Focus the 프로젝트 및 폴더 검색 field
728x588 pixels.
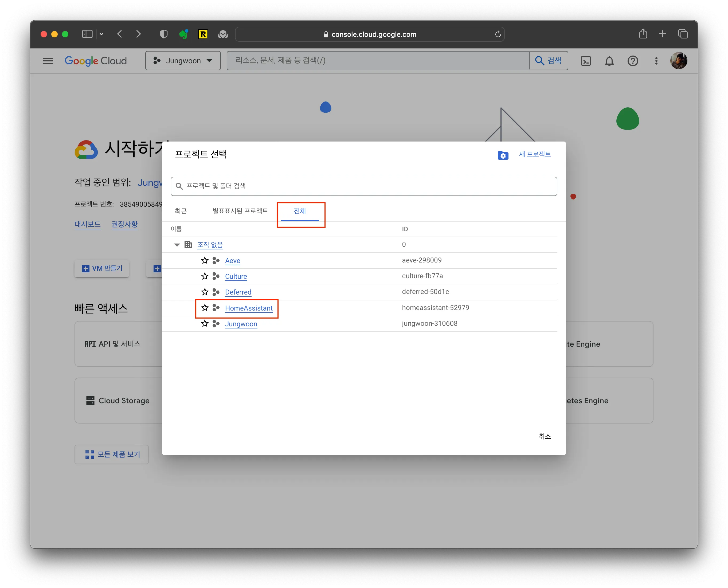tap(363, 186)
